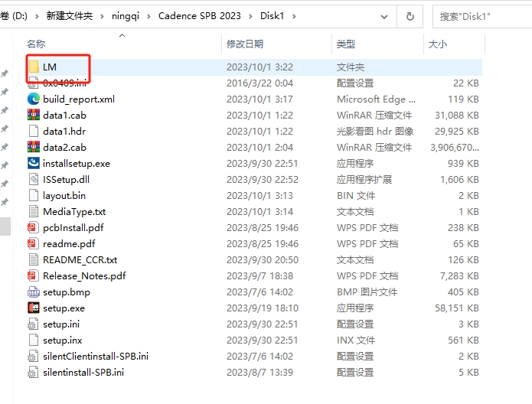The image size is (532, 404).
Task: Select the file name Release_Notes.pdf
Action: coord(84,275)
